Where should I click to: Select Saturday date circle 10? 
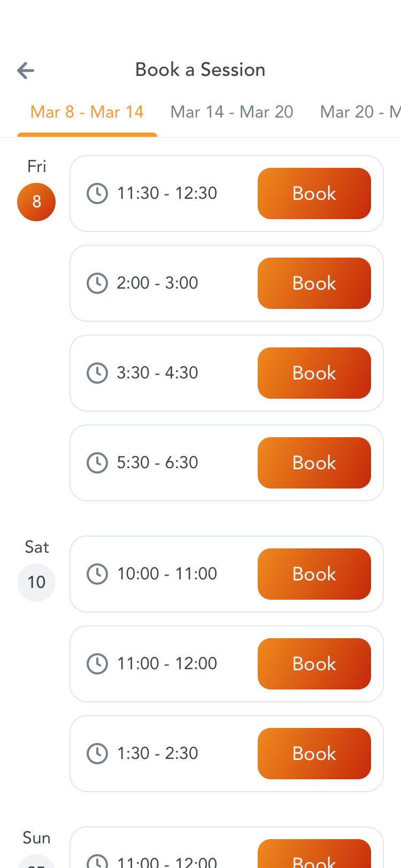[x=36, y=583]
